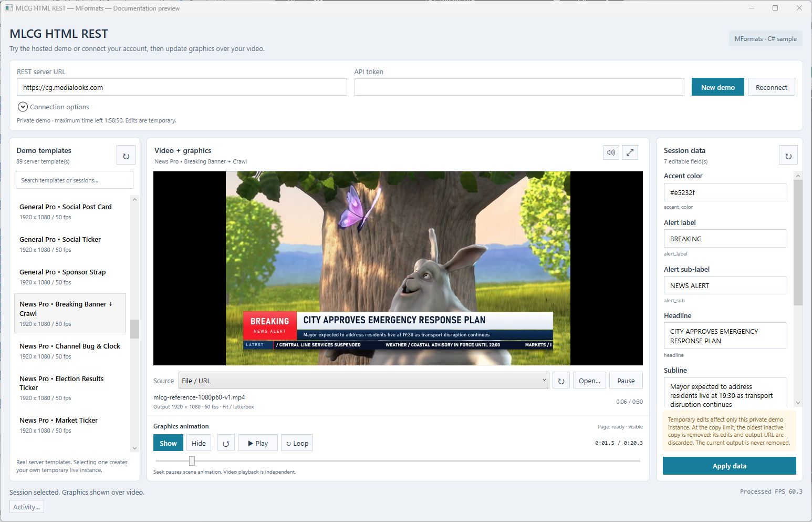Viewport: 812px width, 522px height.
Task: Click the video preview frame
Action: coord(398,268)
